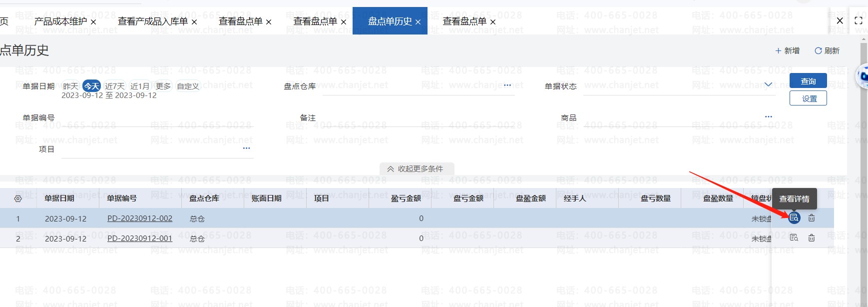The image size is (868, 307).
Task: View details of PD-20230912-002 row
Action: click(x=794, y=218)
